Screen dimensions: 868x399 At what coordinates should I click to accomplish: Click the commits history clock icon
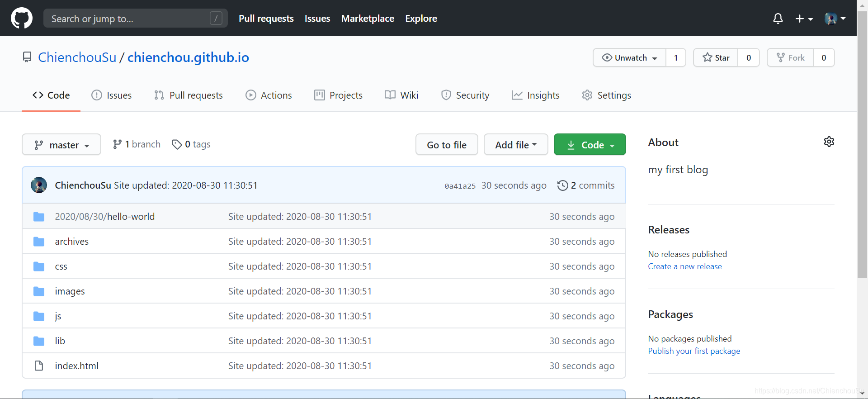(562, 185)
